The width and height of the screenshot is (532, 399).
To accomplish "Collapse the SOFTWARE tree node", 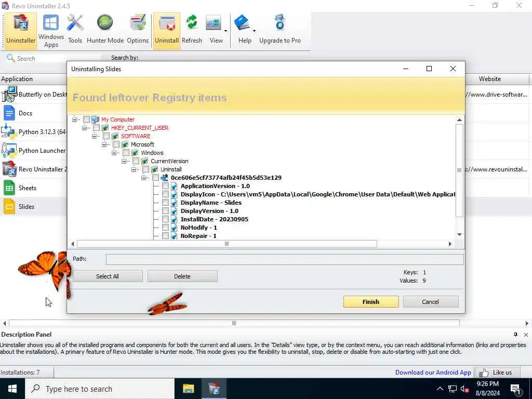I will (95, 136).
